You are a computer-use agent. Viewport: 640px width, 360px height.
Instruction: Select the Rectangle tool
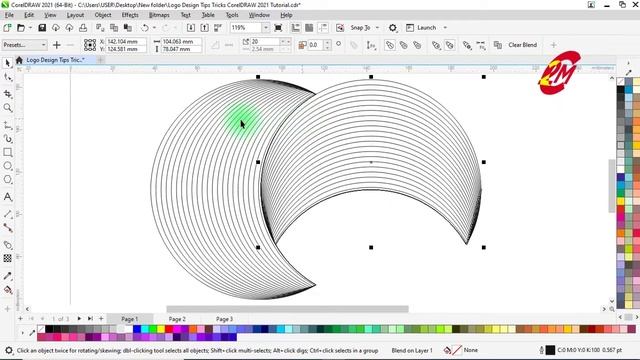click(7, 152)
